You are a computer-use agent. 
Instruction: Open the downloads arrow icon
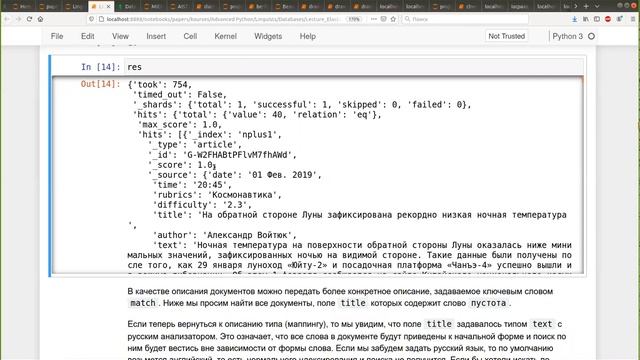574,19
